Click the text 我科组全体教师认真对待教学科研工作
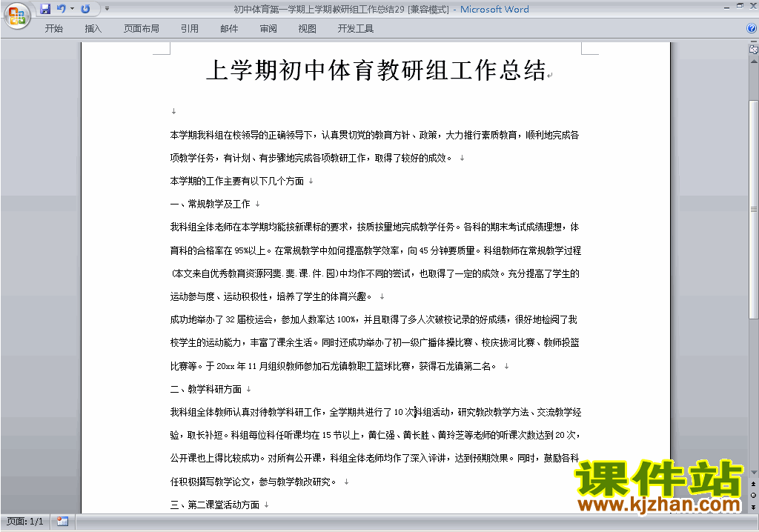759x532 pixels. pos(246,413)
